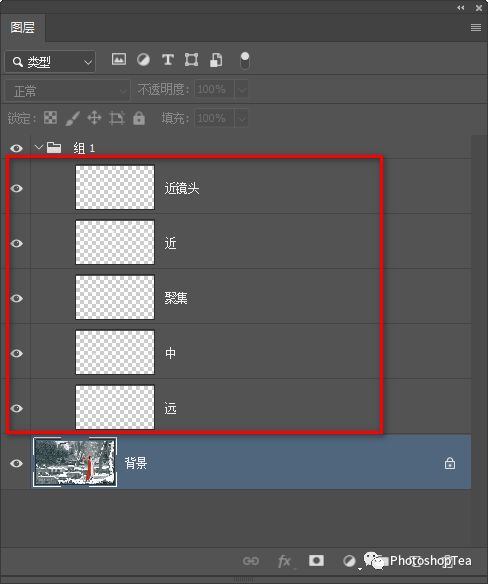Add a layer style via fx icon

click(x=284, y=561)
